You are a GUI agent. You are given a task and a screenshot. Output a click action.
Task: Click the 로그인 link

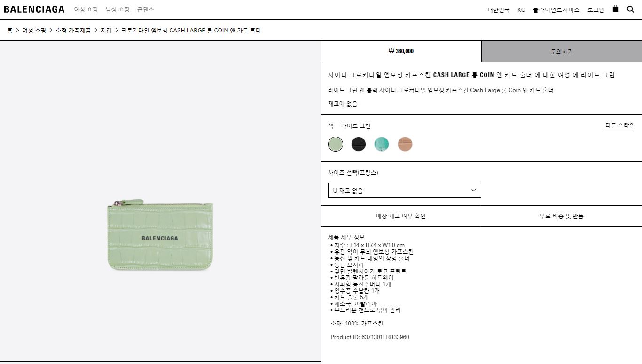(595, 9)
